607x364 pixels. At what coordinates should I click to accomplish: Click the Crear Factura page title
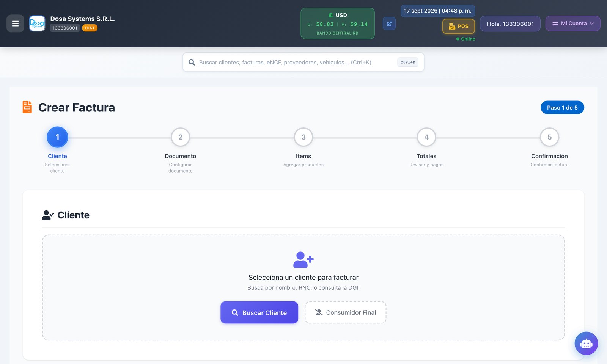click(77, 108)
